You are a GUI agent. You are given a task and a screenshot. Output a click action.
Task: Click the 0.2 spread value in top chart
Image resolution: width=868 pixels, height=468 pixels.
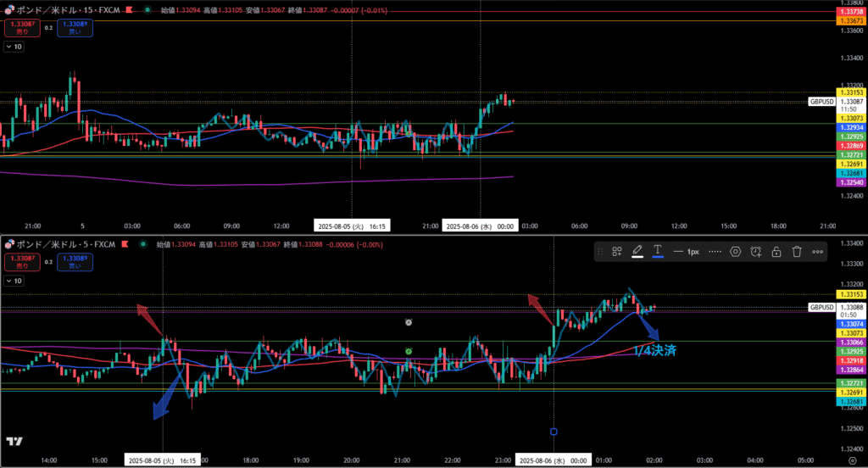48,28
